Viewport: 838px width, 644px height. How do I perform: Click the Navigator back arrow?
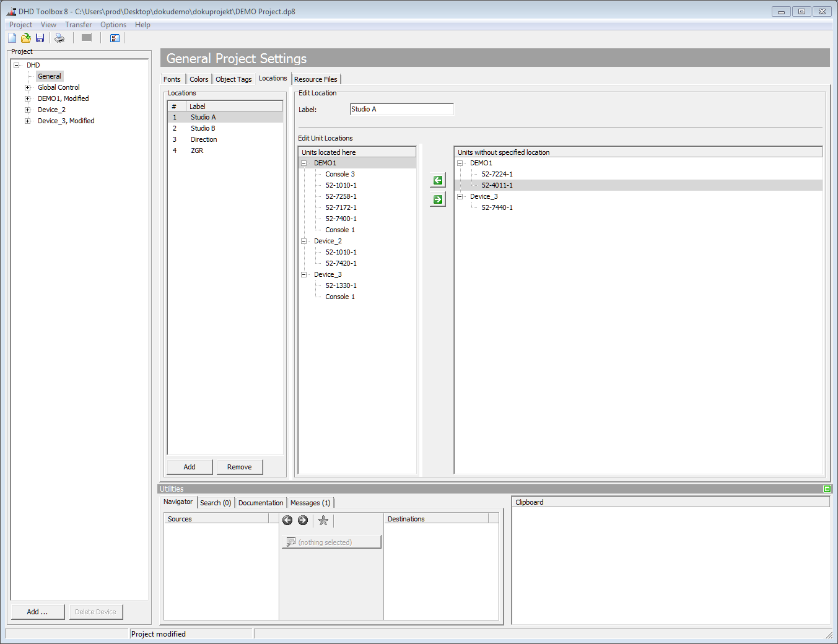click(x=287, y=520)
